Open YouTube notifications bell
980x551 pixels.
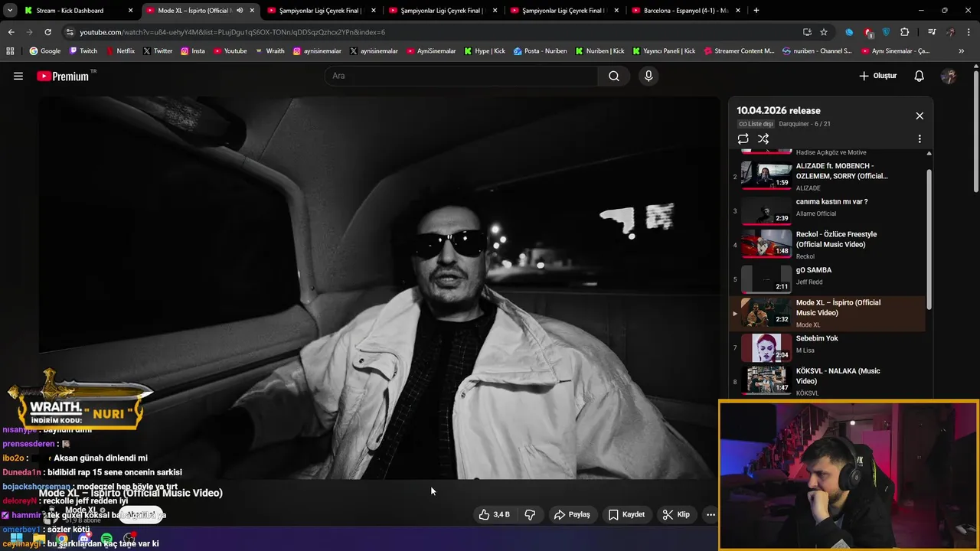(920, 76)
